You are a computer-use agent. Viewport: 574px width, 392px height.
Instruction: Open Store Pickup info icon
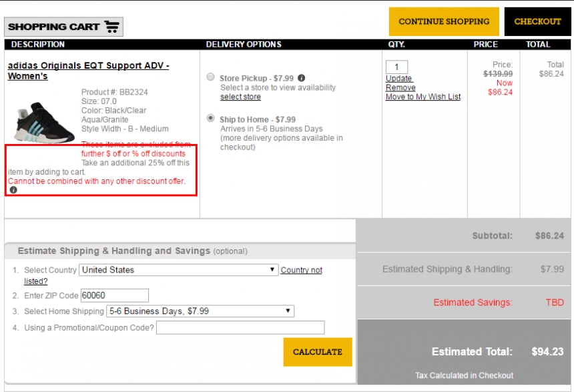[x=301, y=78]
